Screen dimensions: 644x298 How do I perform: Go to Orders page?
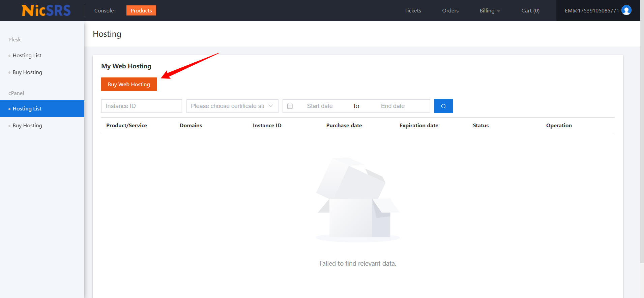pyautogui.click(x=450, y=11)
